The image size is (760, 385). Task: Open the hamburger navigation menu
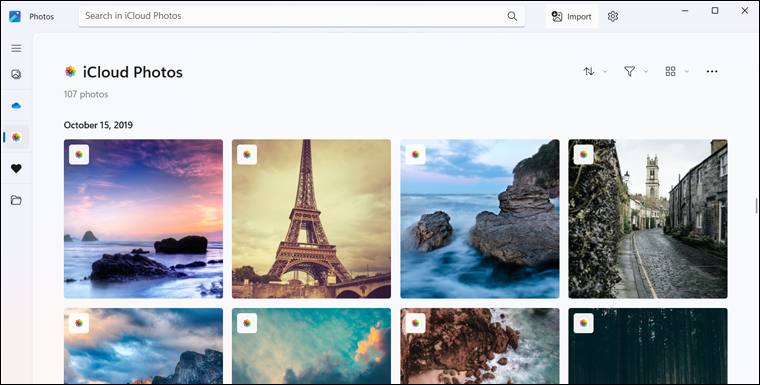coord(16,48)
